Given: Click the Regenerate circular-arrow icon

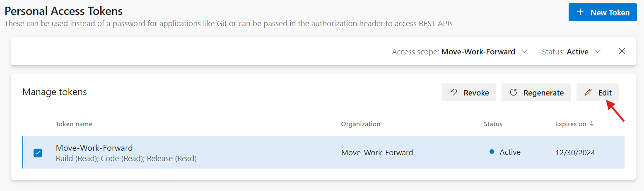Looking at the screenshot, I should [x=514, y=93].
